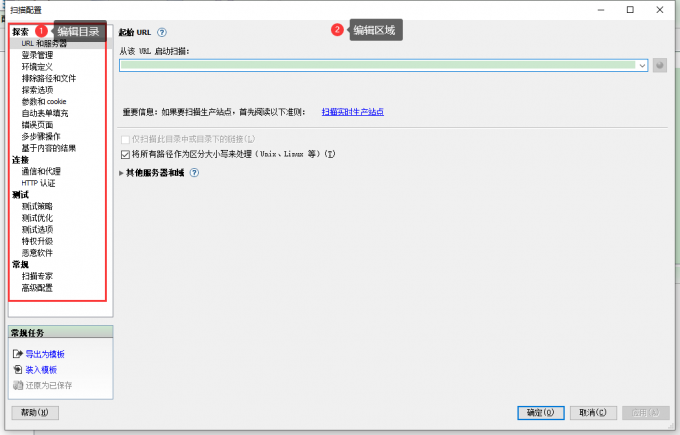Click the round button right of URL field
Image resolution: width=680 pixels, height=435 pixels.
[660, 65]
